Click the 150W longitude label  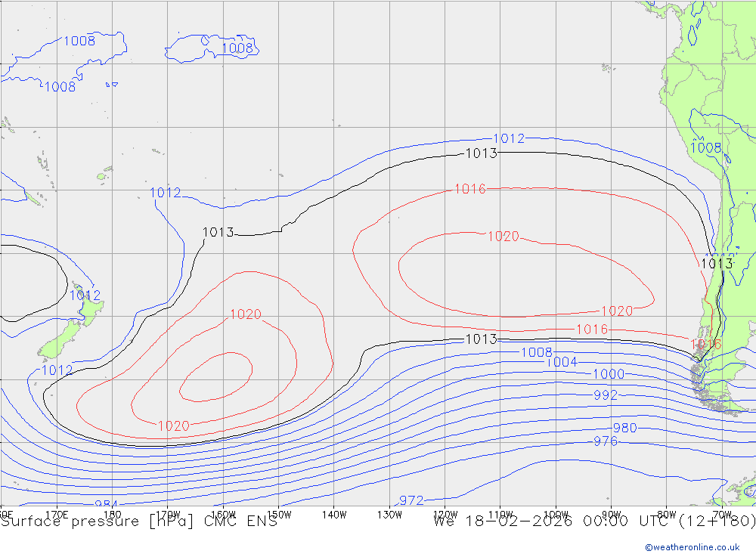point(280,515)
